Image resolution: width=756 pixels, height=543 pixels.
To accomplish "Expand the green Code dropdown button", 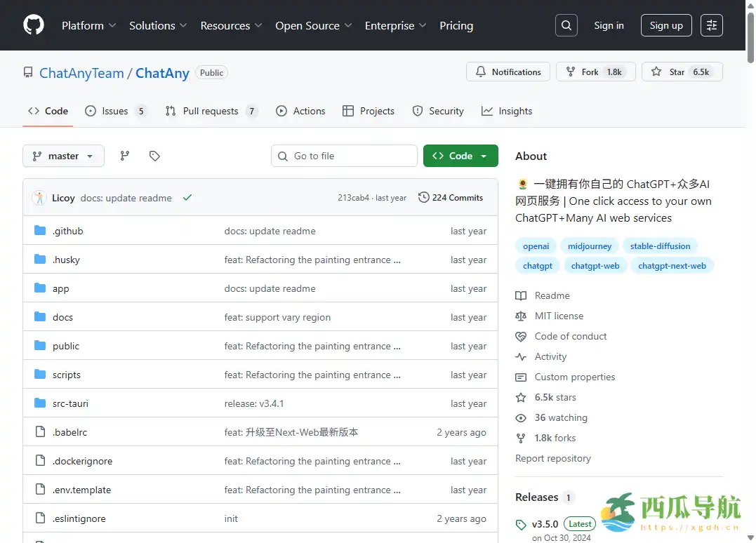I will 460,156.
